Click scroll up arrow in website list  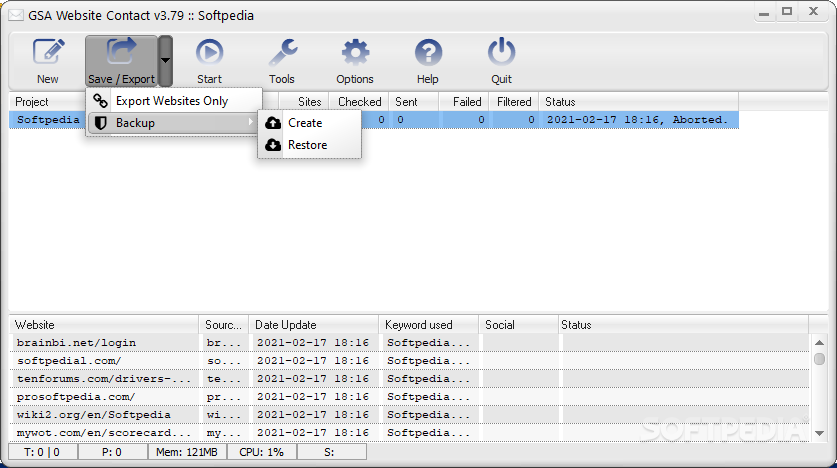point(819,342)
